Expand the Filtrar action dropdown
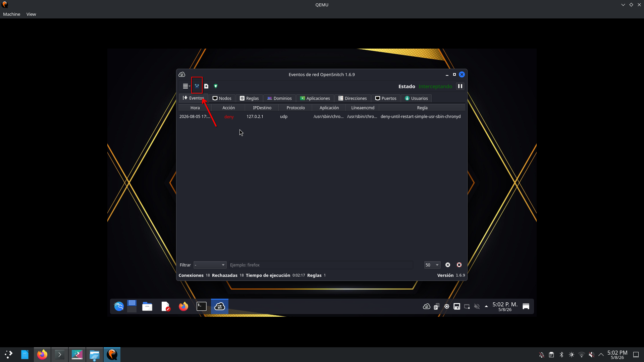Screen dimensions: 644x362 (x=210, y=265)
